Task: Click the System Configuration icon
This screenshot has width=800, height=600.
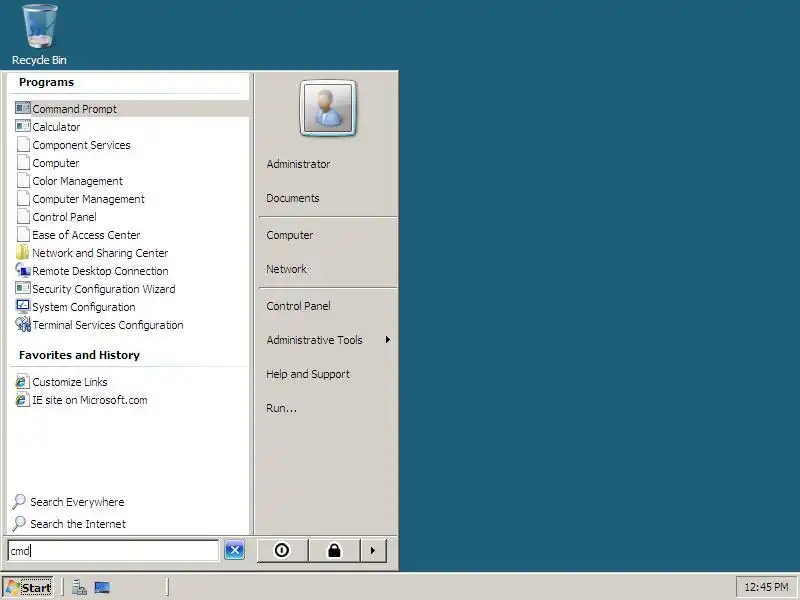Action: (x=23, y=306)
